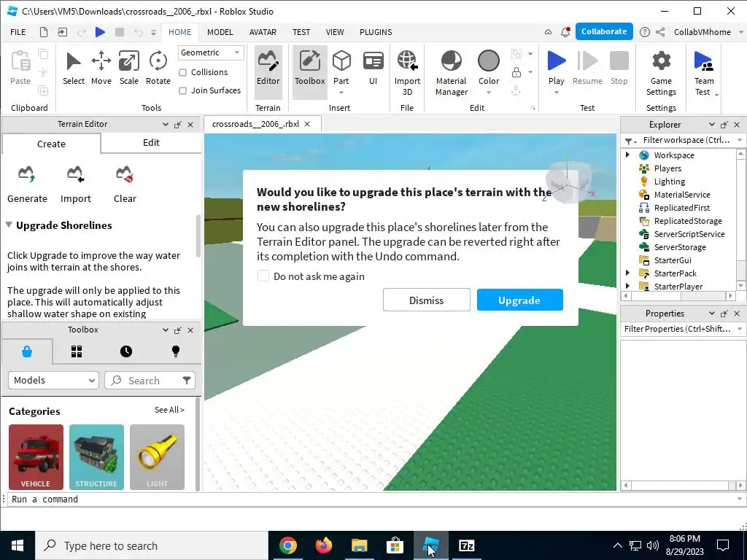
Task: Open the Toolbox Recent clock tab
Action: (x=126, y=351)
